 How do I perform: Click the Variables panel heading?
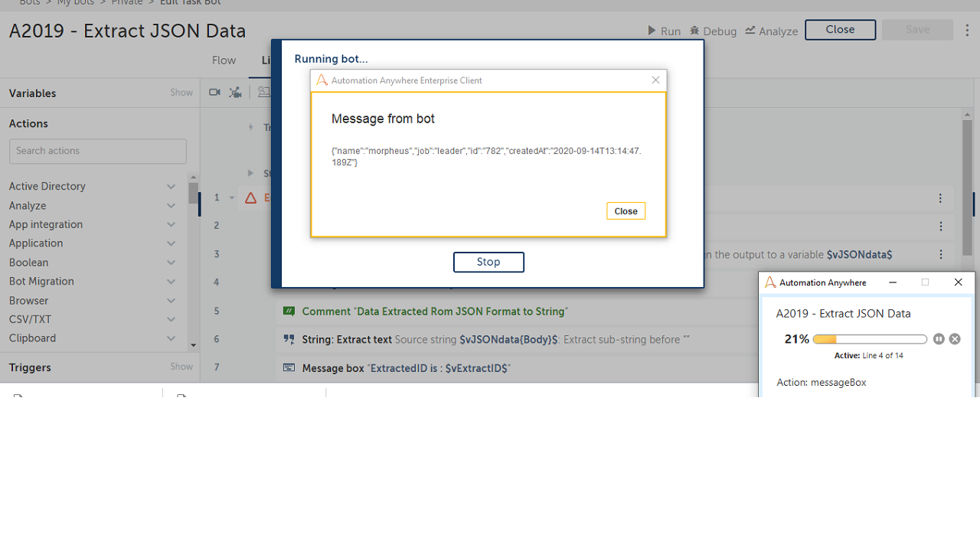(32, 93)
